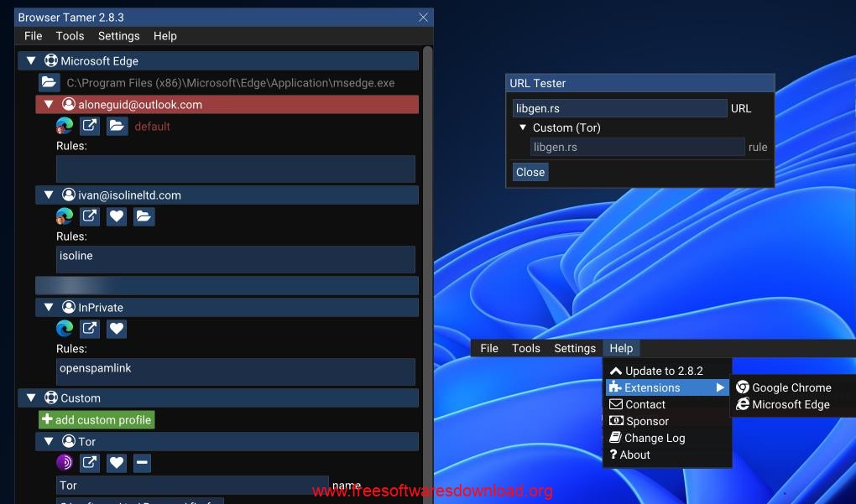Open File in the lower-right menu bar
Viewport: 856px width, 504px height.
tap(489, 348)
